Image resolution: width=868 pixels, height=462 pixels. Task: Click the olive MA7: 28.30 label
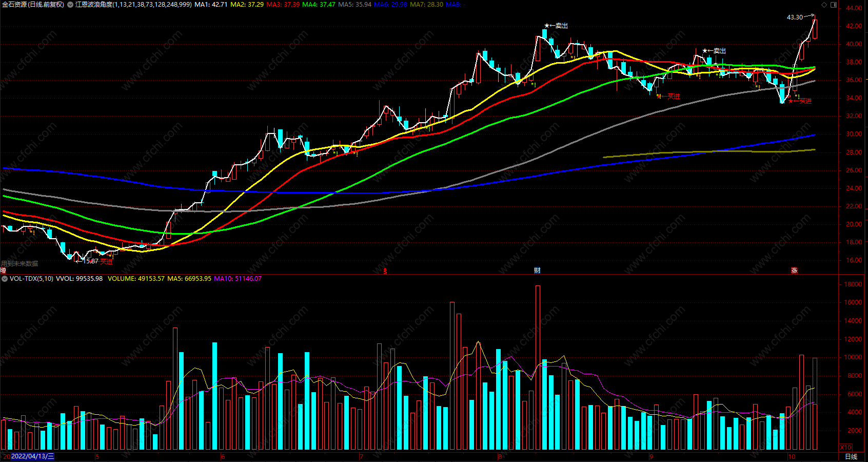point(427,4)
